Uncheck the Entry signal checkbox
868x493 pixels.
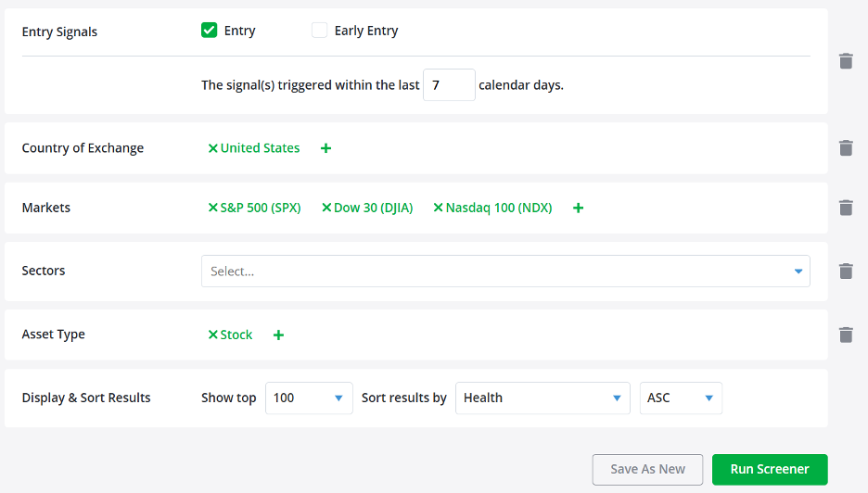click(210, 30)
